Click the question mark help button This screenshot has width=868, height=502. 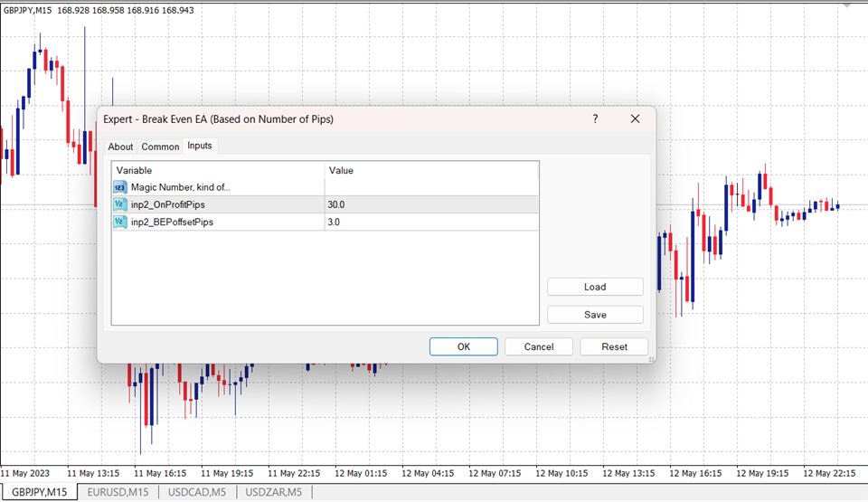tap(595, 119)
